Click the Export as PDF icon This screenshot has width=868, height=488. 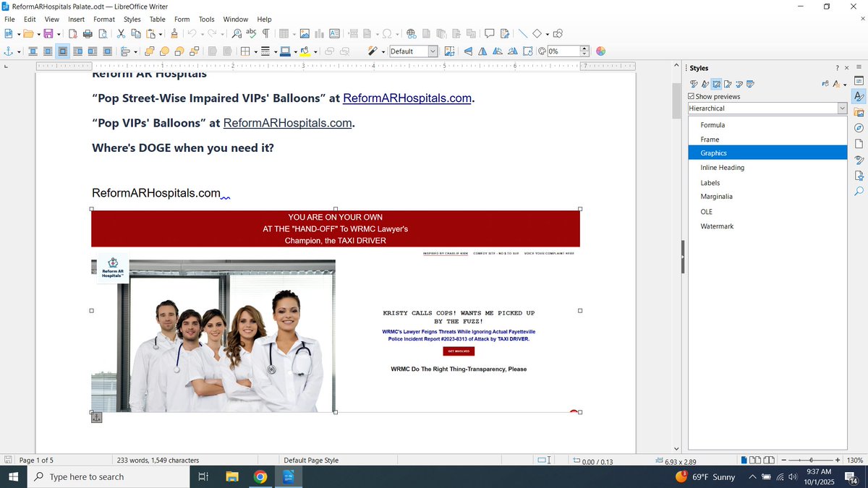coord(72,33)
